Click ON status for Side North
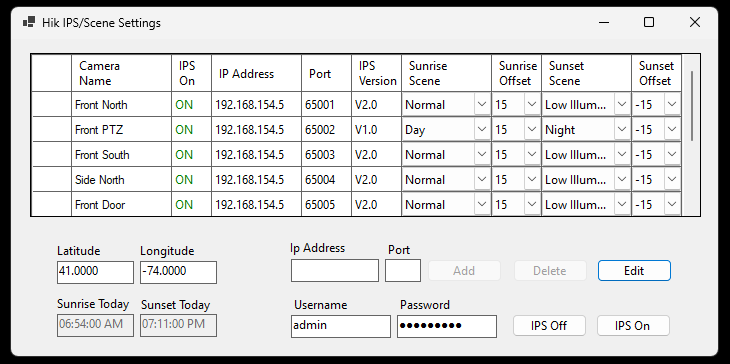The image size is (730, 364). point(191,179)
